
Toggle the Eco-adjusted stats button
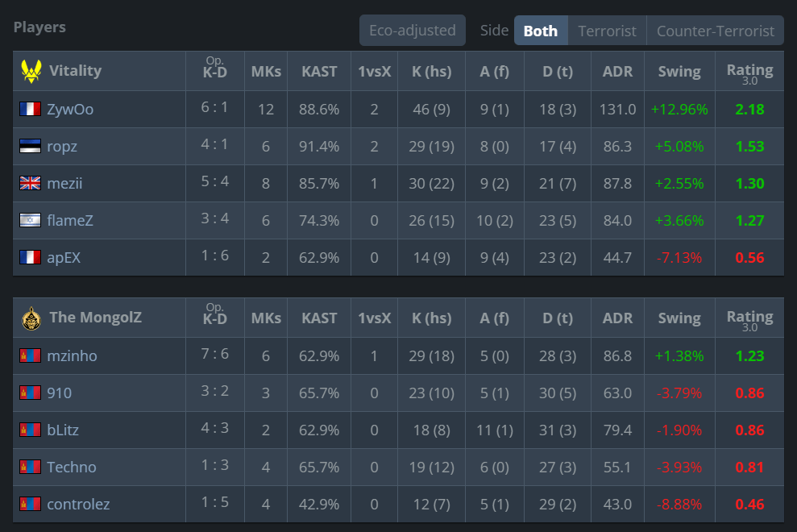click(x=413, y=31)
